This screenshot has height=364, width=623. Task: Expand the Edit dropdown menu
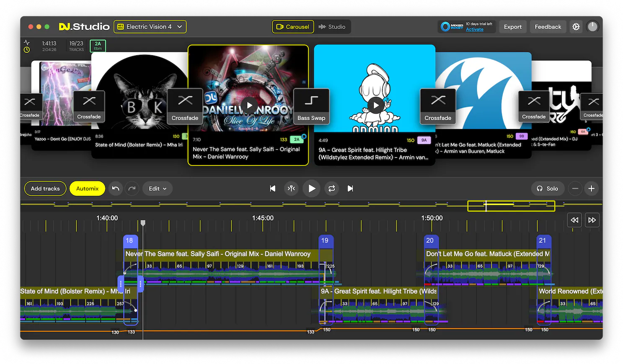[158, 188]
